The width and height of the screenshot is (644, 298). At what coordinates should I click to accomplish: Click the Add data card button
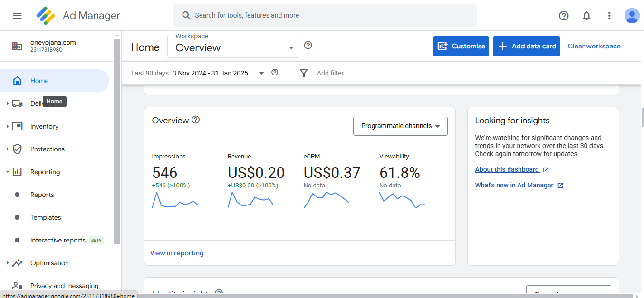[527, 46]
